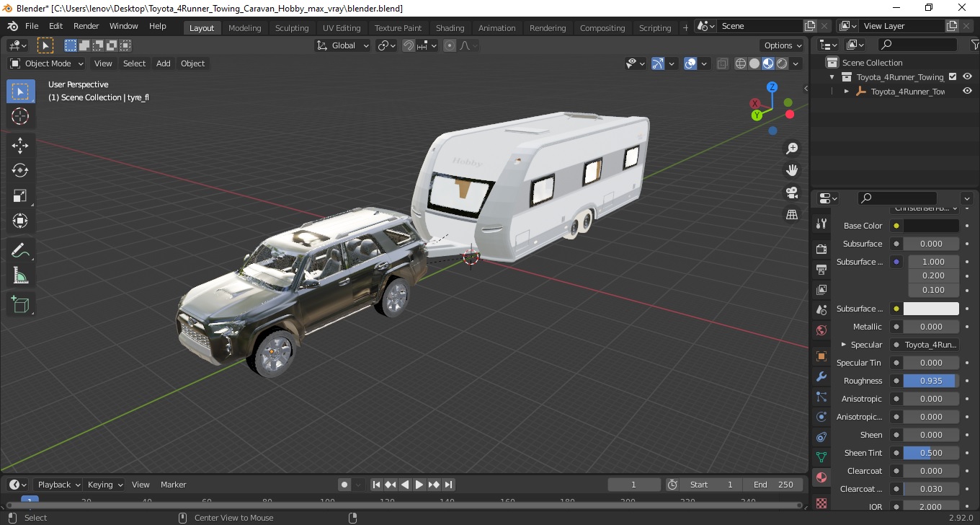Screen dimensions: 980x525
Task: Choose the Move tool in toolbar
Action: point(20,145)
